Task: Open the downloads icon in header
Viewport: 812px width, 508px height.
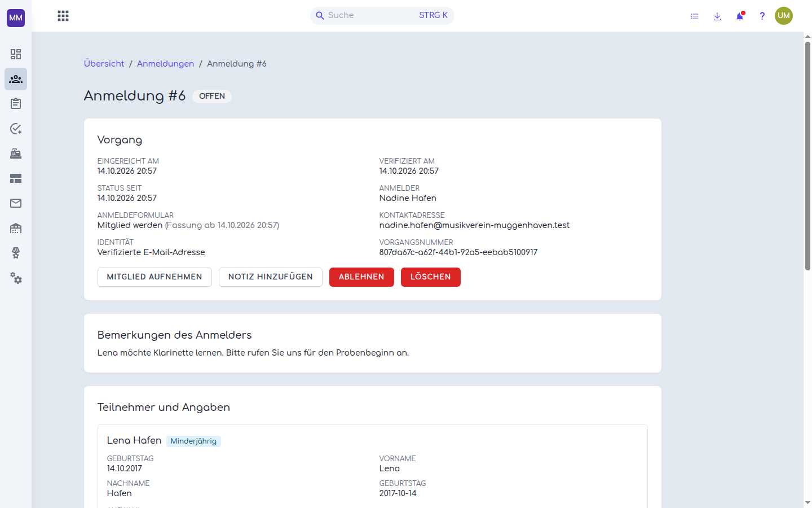Action: pyautogui.click(x=717, y=16)
